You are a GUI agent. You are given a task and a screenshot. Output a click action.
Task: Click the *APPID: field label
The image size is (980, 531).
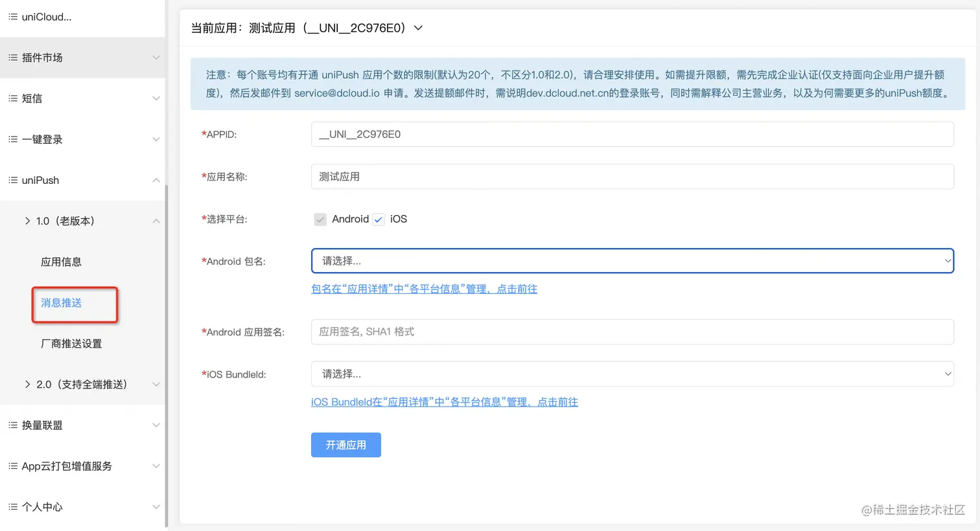click(219, 135)
